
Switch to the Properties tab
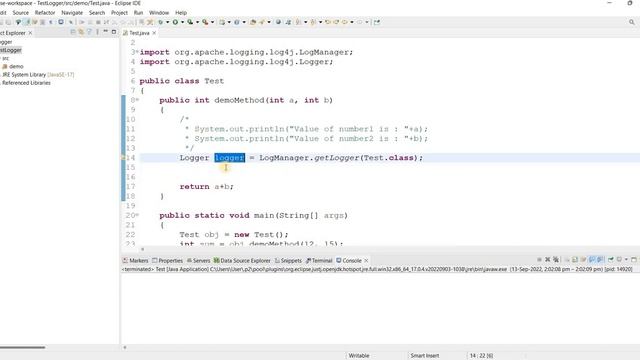click(x=167, y=260)
